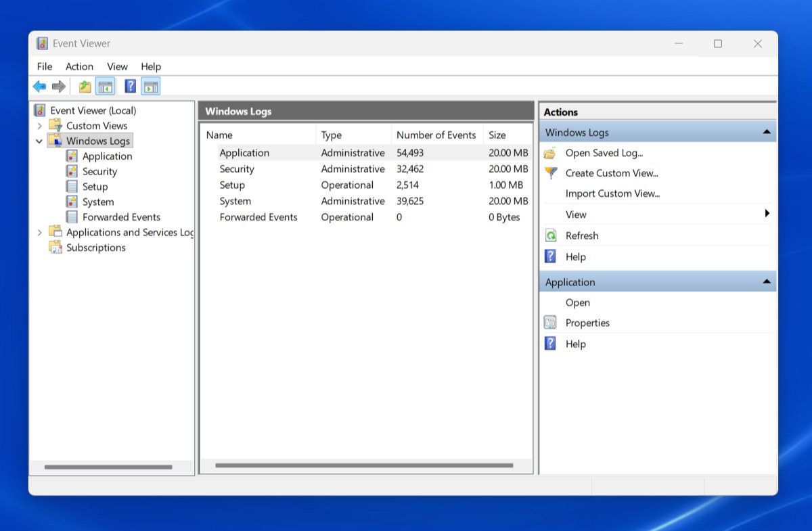Sort by the Type column header
Viewport: 812px width, 531px height.
354,135
